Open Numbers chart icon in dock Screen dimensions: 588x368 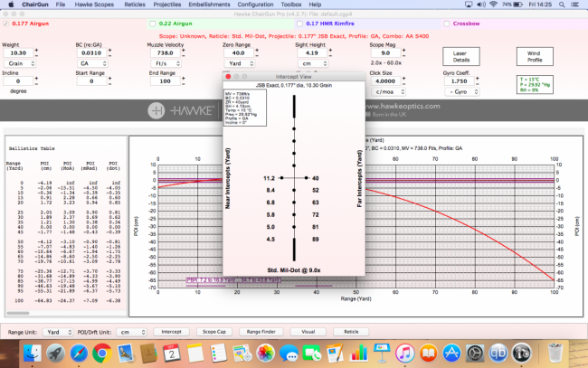[358, 353]
